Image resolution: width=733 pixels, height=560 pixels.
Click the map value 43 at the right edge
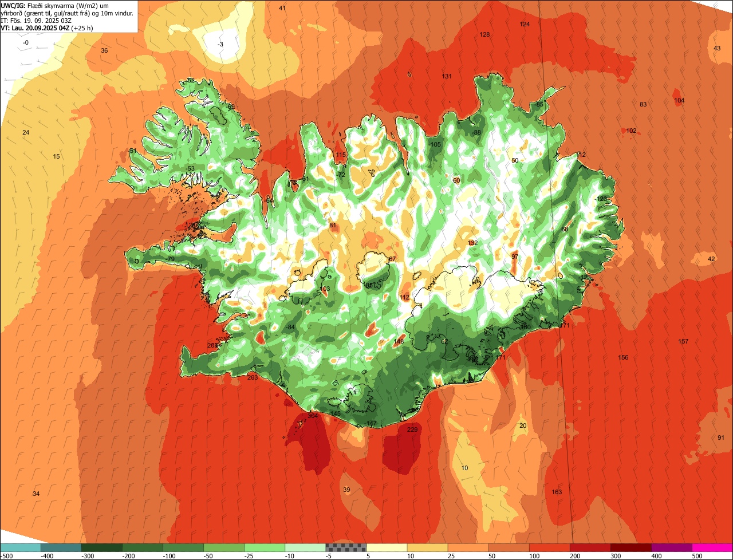(x=717, y=48)
